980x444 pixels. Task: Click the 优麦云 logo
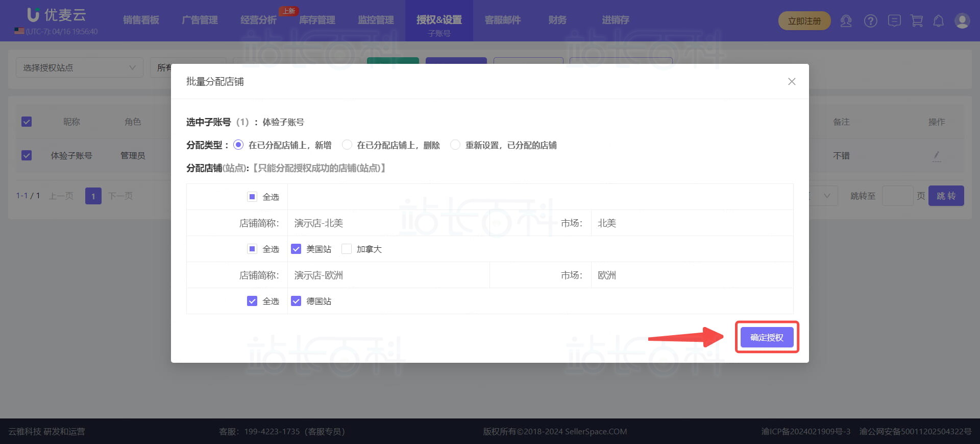tap(56, 15)
